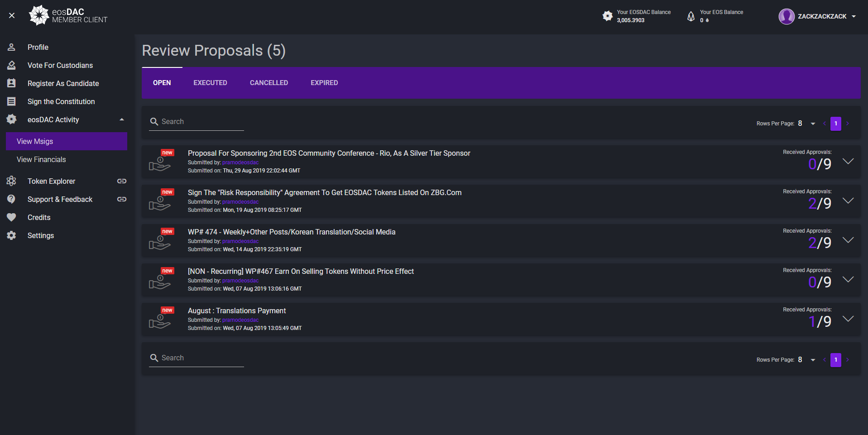
Task: Click the eosDAC Activity gear icon
Action: tap(11, 119)
